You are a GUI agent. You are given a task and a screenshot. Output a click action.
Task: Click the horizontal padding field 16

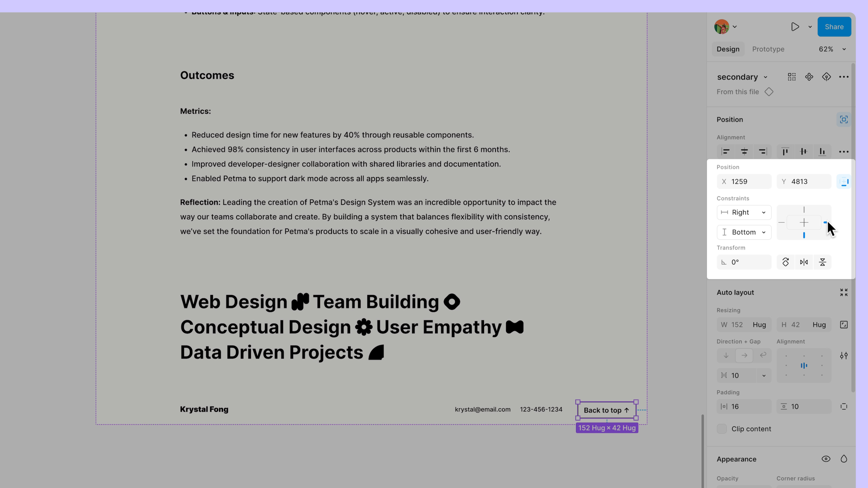pyautogui.click(x=744, y=406)
